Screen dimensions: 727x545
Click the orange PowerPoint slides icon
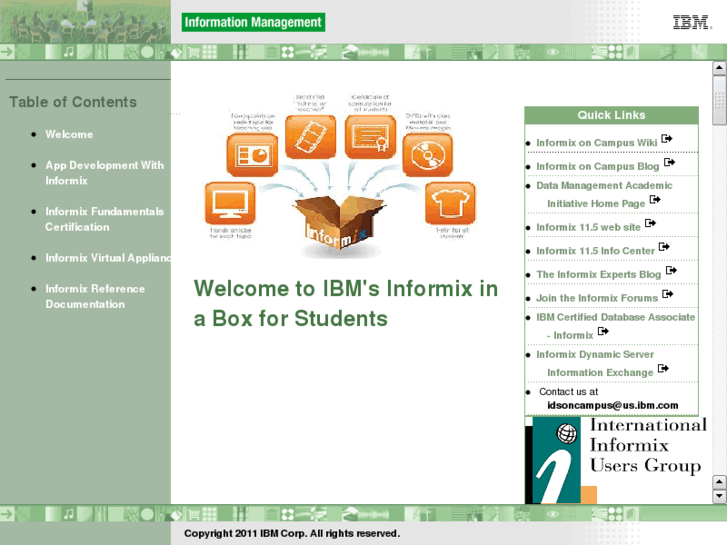pyautogui.click(x=252, y=155)
